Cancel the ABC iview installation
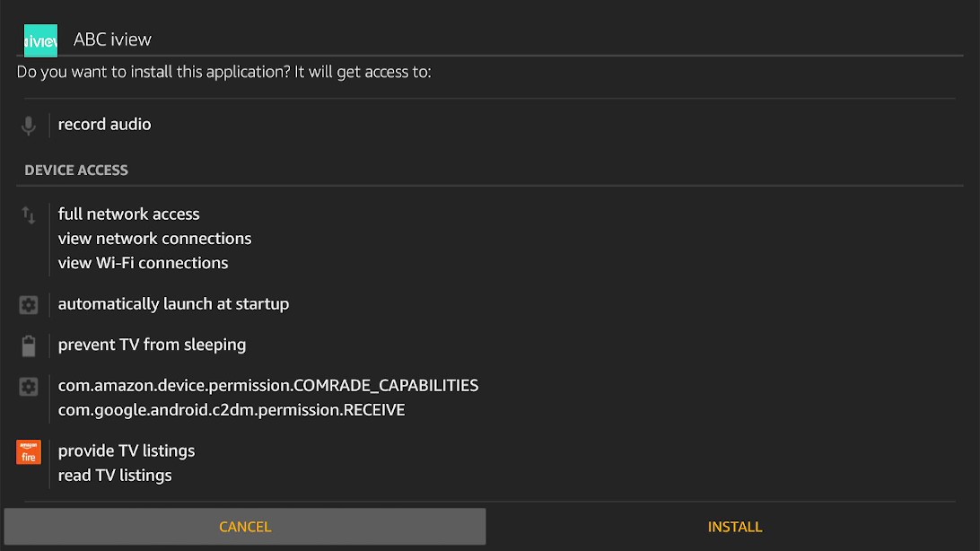980x551 pixels. [245, 526]
